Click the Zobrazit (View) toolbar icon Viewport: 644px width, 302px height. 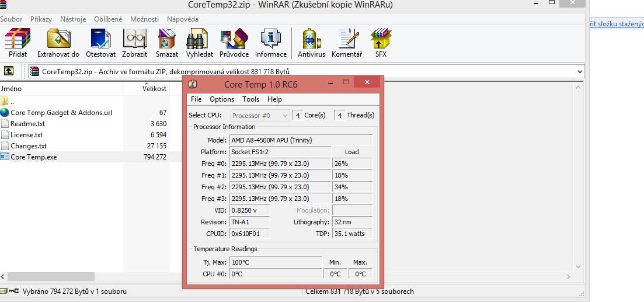[135, 39]
